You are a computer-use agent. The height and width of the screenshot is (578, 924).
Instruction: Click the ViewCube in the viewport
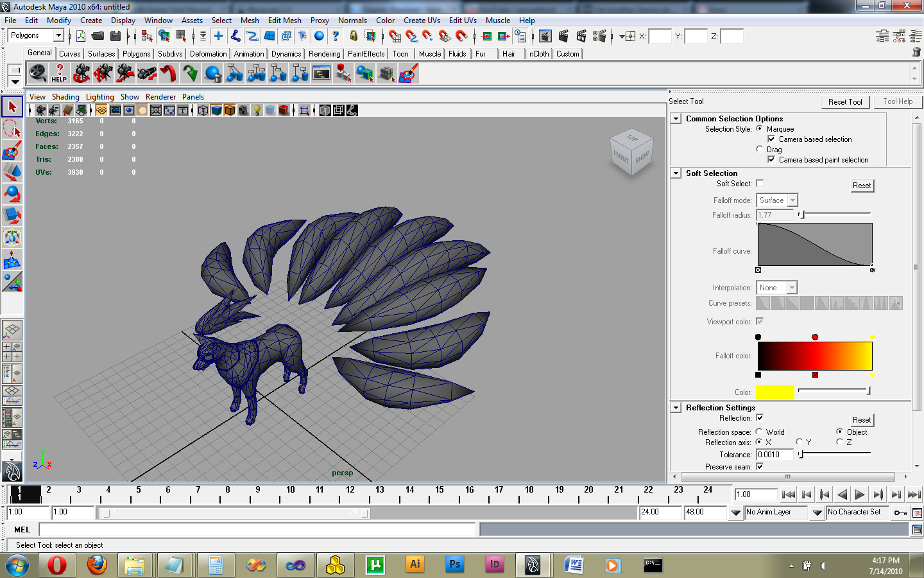pos(631,152)
